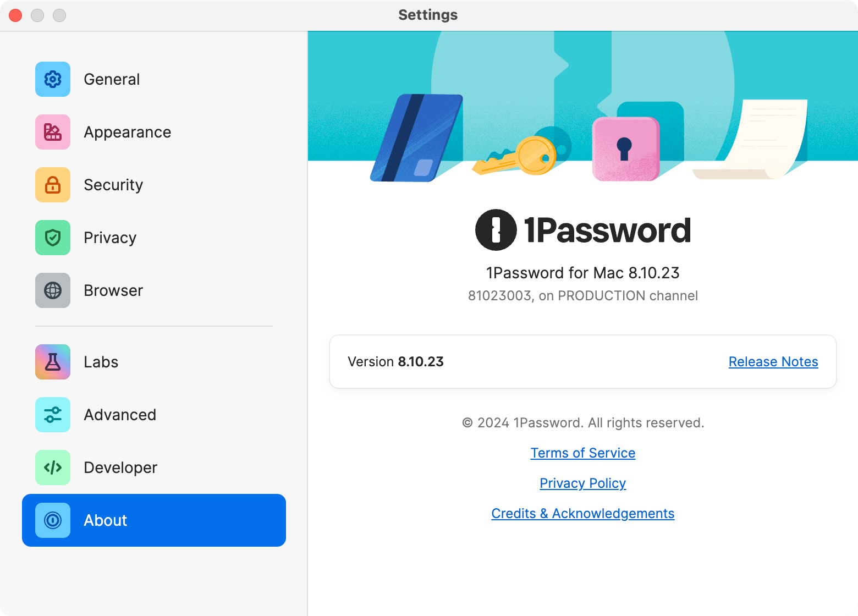Image resolution: width=858 pixels, height=616 pixels.
Task: Click the Appearance palette icon
Action: click(53, 132)
